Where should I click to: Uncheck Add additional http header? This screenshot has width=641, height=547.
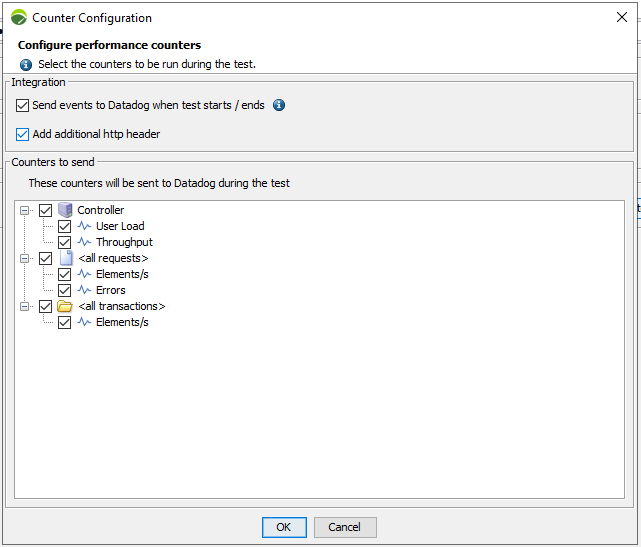23,134
